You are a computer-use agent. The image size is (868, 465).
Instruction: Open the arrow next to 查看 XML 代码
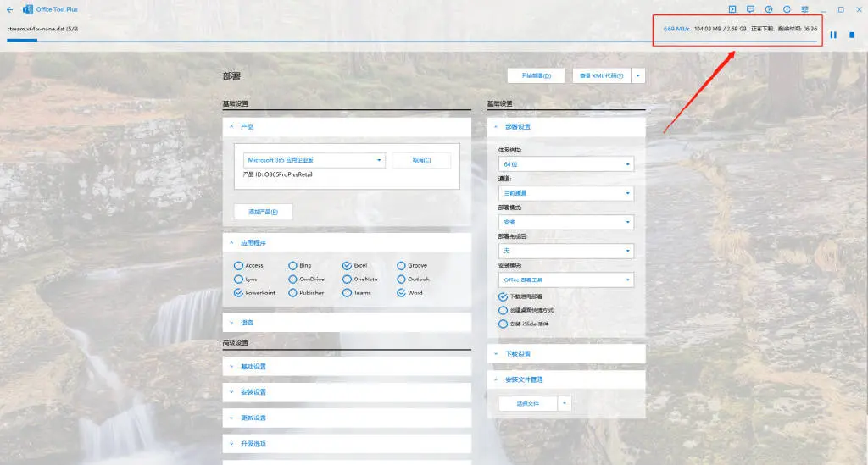tap(638, 75)
